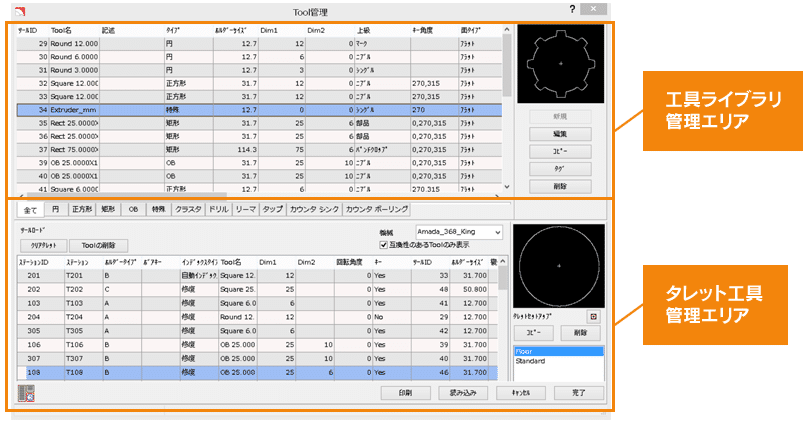
Task: Click turret table scrollbar up arrow
Action: [503, 262]
